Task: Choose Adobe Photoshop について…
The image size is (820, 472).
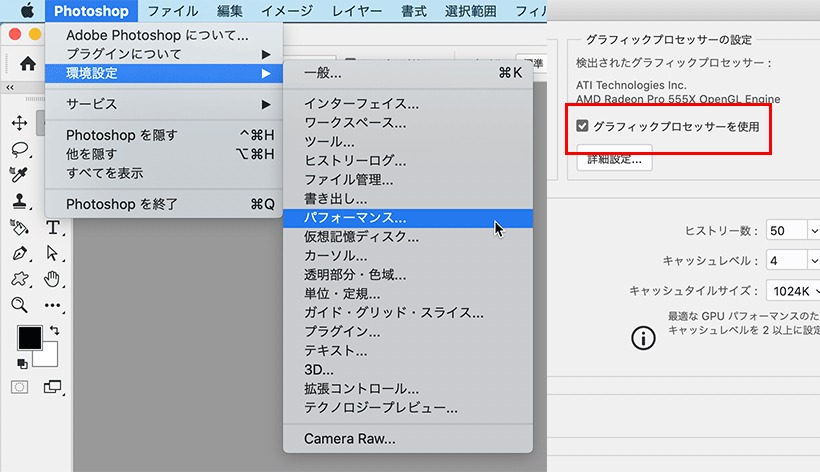Action: pyautogui.click(x=164, y=35)
